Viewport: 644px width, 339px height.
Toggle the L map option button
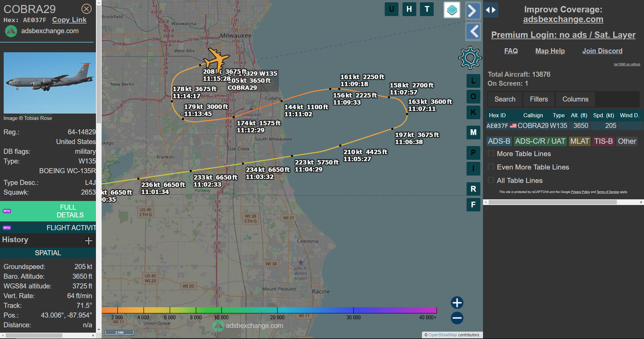pyautogui.click(x=473, y=81)
